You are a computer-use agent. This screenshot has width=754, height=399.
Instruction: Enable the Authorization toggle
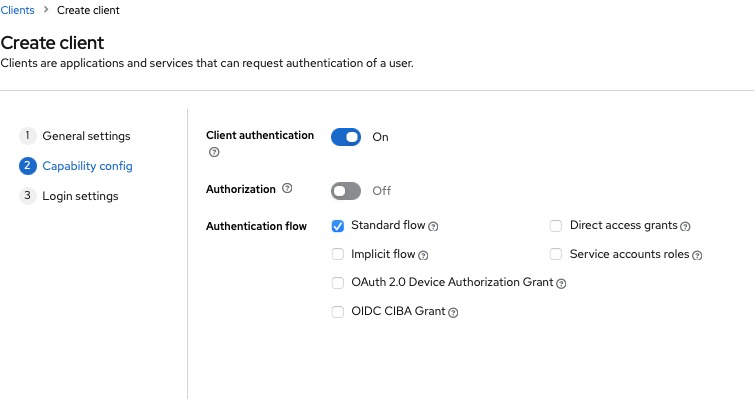point(346,191)
